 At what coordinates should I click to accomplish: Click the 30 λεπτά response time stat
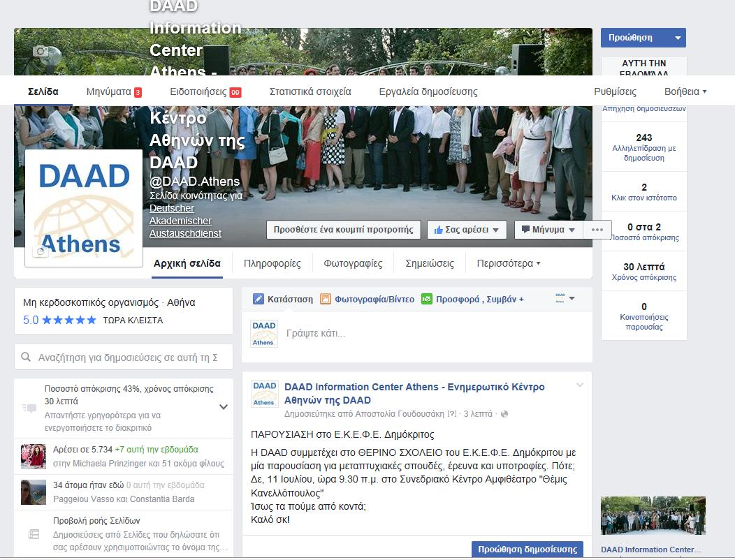[644, 272]
